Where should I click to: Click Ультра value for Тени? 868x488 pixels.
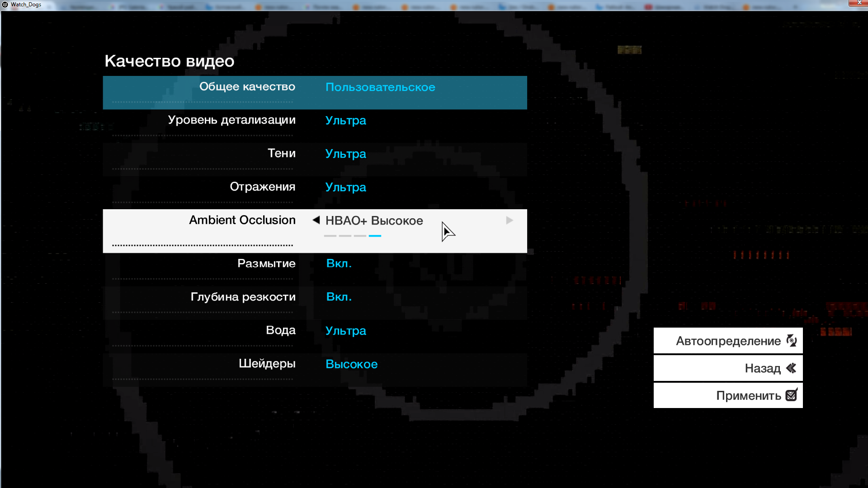point(346,154)
